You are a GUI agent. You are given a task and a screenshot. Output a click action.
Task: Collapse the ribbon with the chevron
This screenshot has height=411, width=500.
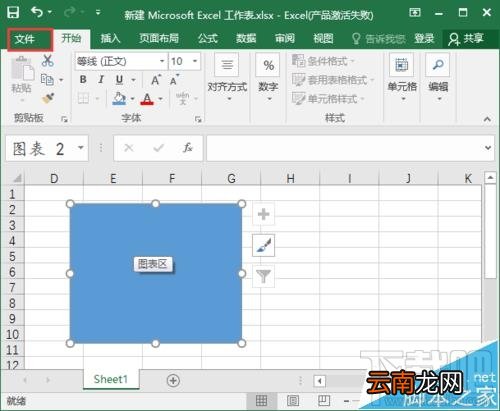tap(487, 119)
